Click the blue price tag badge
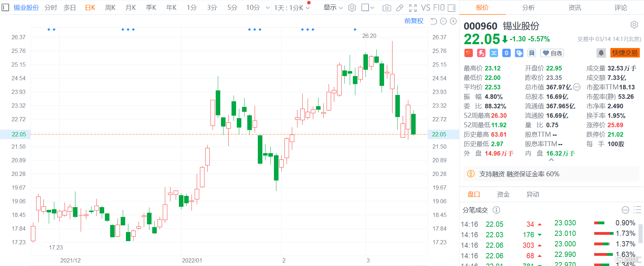 [519, 53]
